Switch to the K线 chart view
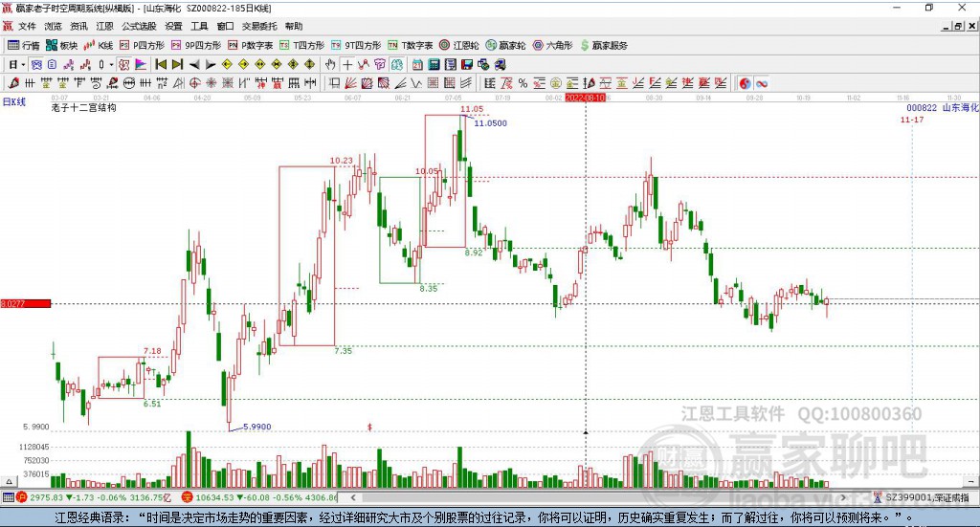Screen dimensions: 980x527 (99, 46)
